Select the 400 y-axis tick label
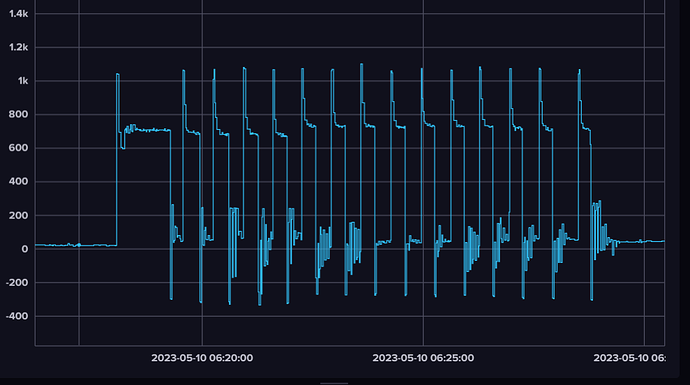The height and width of the screenshot is (385, 690). (18, 181)
